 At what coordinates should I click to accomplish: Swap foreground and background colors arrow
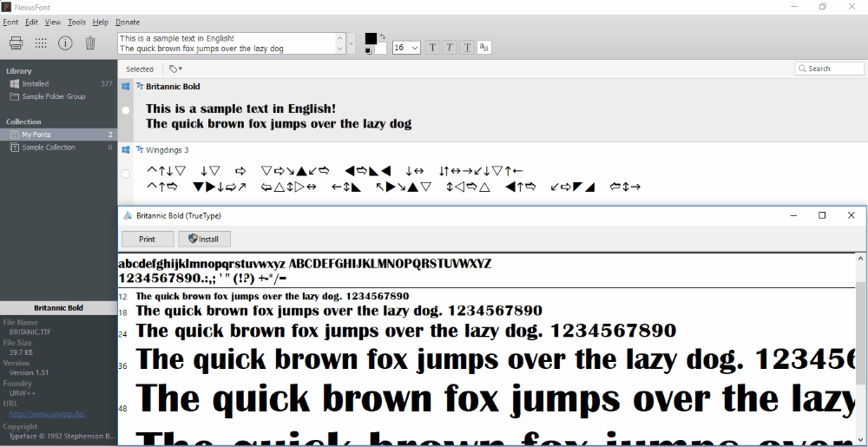click(x=383, y=36)
